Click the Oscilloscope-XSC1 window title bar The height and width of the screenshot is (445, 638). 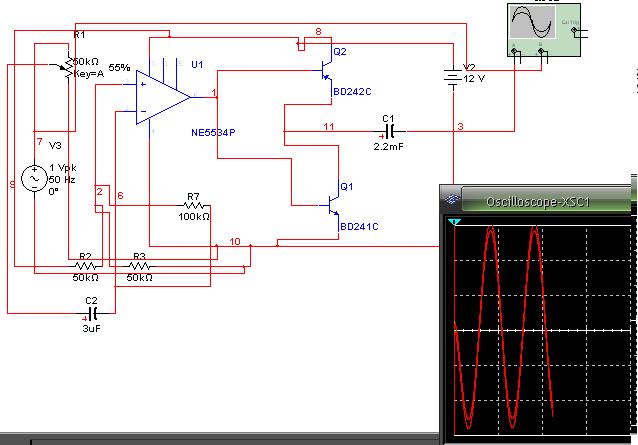tap(538, 200)
